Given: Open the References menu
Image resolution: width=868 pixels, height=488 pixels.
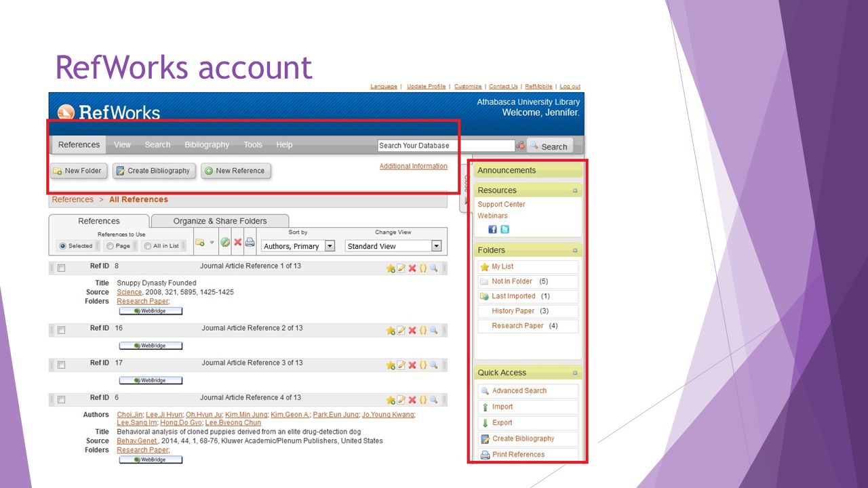Looking at the screenshot, I should point(79,144).
